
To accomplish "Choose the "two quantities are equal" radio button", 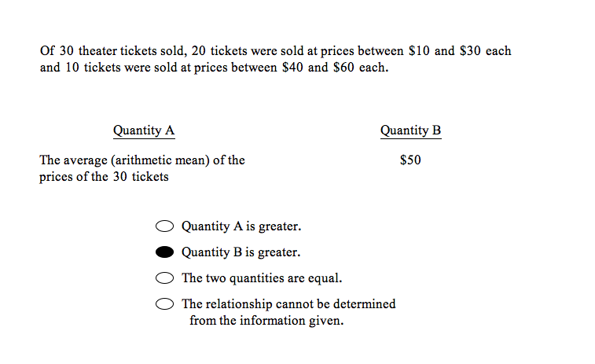I will click(164, 278).
